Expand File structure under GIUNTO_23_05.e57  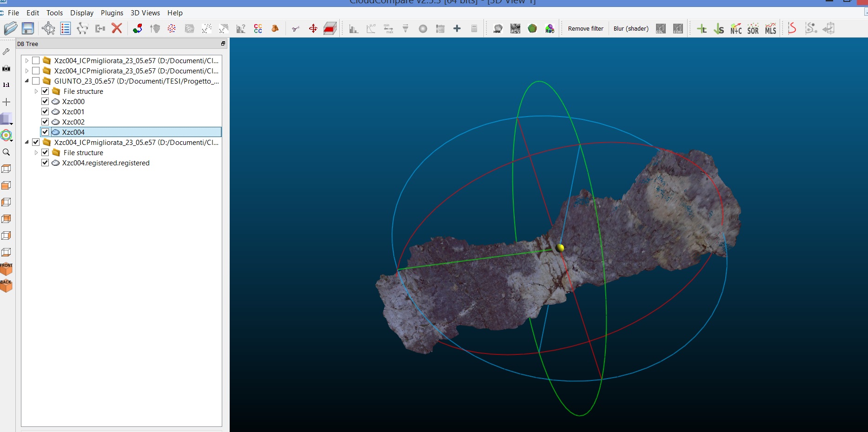[x=36, y=91]
